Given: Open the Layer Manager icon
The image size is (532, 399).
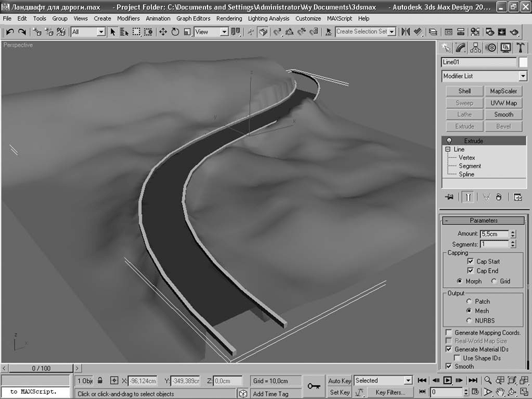Looking at the screenshot, I should 433,32.
